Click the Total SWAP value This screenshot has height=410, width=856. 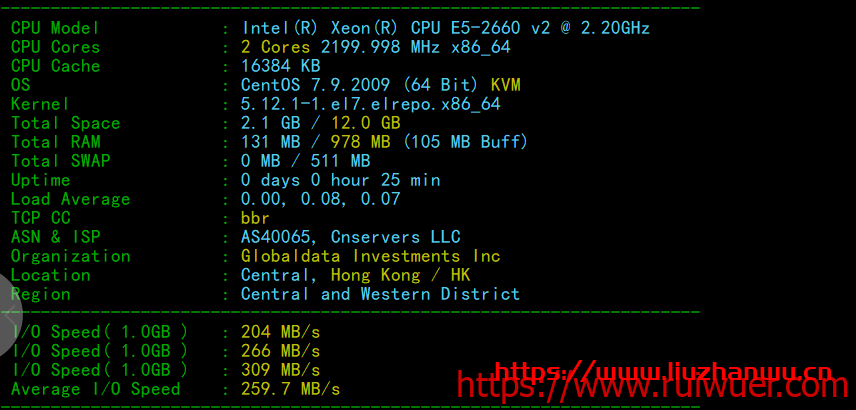[305, 161]
